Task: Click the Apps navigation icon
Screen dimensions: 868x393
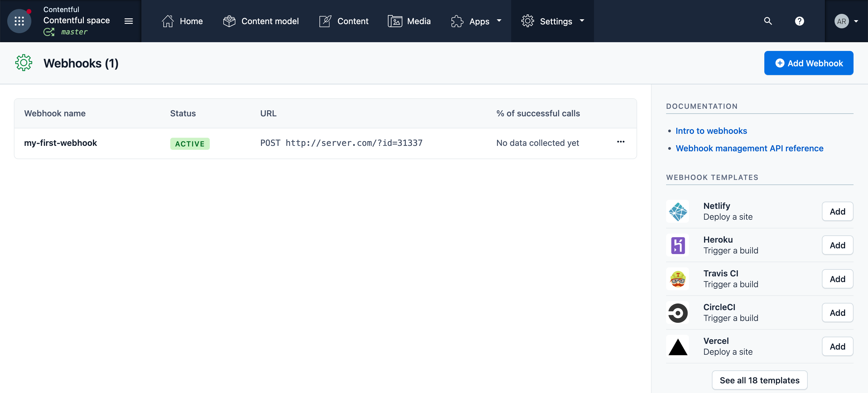Action: [x=456, y=21]
